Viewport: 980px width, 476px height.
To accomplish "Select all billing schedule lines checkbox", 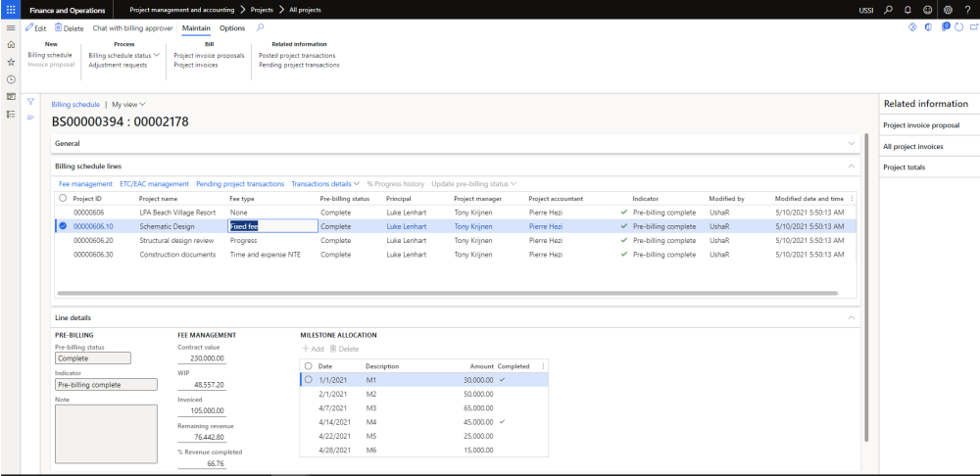I will point(64,198).
